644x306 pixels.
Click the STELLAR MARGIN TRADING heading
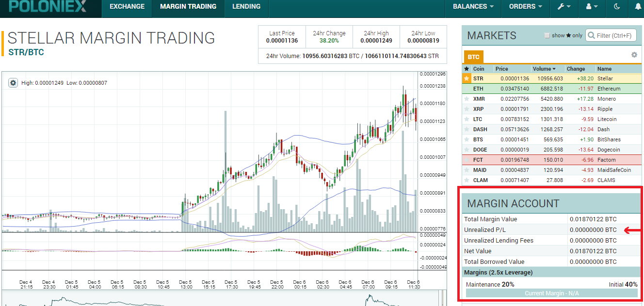click(111, 37)
